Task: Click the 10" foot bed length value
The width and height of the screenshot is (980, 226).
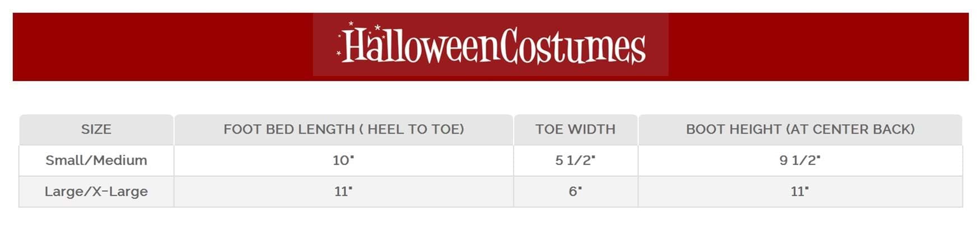Action: (343, 161)
